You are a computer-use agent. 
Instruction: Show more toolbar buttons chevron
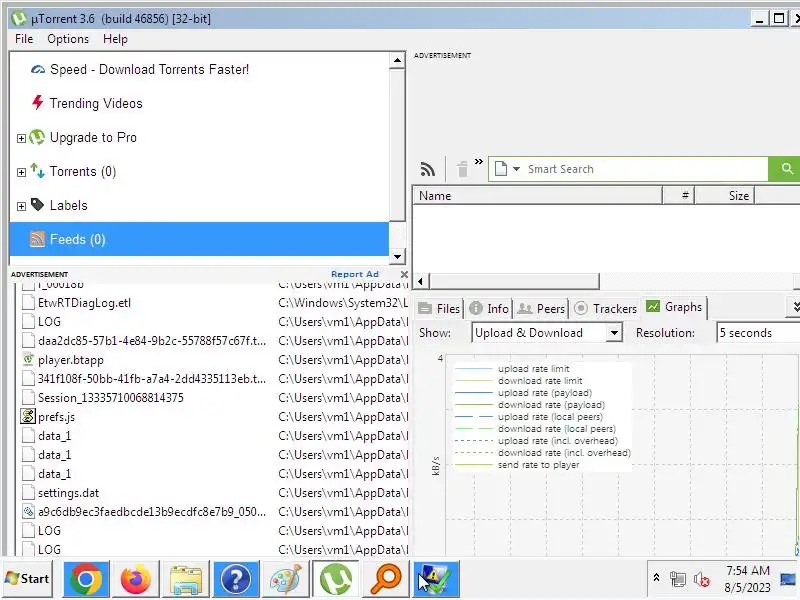click(479, 162)
